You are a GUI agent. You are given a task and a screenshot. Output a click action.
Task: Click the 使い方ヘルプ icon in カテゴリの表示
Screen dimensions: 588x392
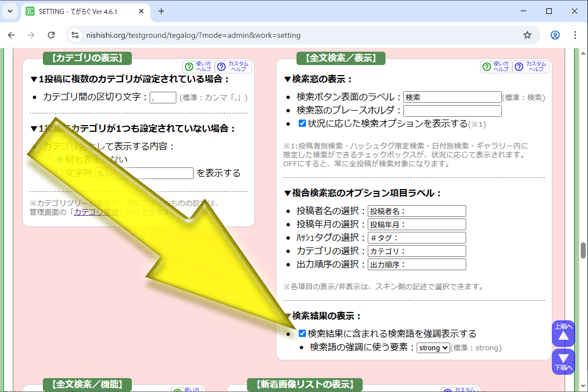tap(199, 67)
